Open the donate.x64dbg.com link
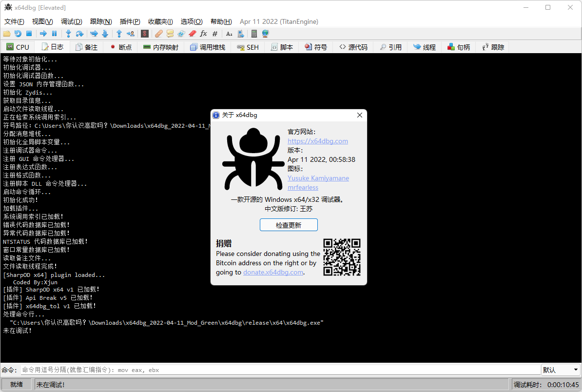 click(273, 272)
